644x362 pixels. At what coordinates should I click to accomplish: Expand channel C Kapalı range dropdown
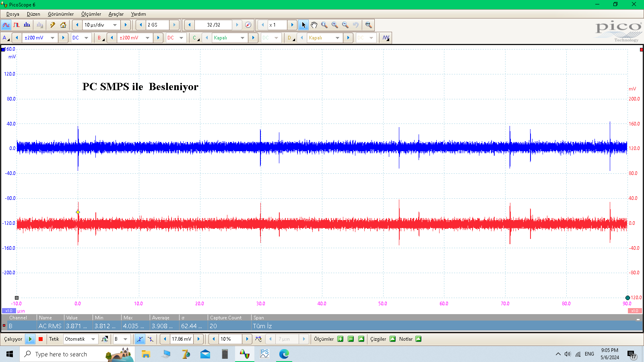pos(242,38)
